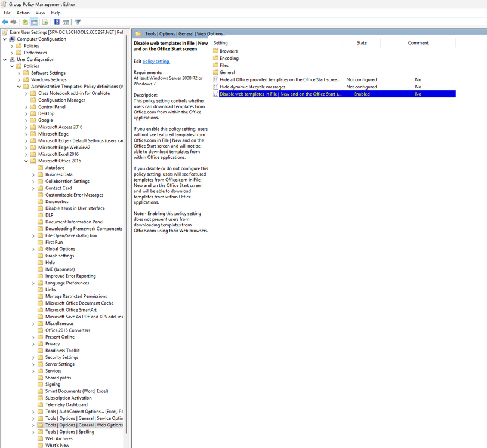Collapse the Computer Configuration node
The height and width of the screenshot is (448, 487).
5,39
